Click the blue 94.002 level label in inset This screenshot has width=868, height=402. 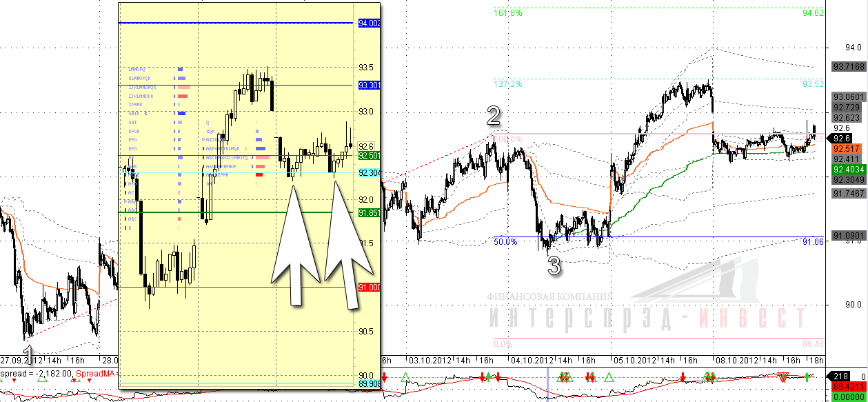point(370,23)
